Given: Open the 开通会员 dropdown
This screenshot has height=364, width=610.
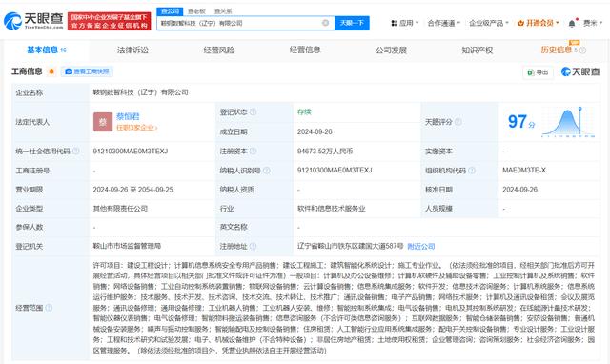Looking at the screenshot, I should tap(538, 23).
